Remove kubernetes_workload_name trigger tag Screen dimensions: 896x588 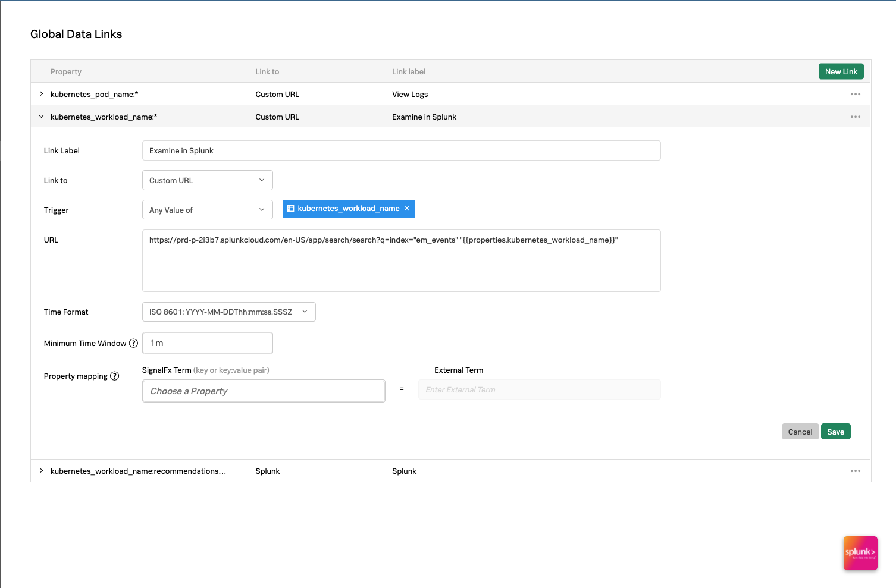click(x=407, y=209)
